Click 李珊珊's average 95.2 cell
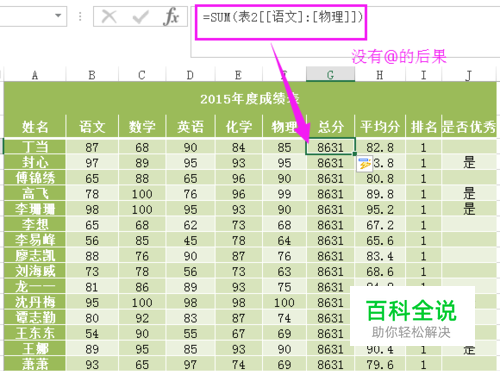The width and height of the screenshot is (500, 371). 380,209
